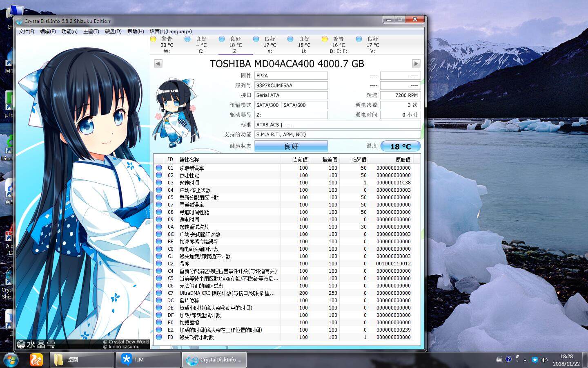Click status orb of DF 加载/卸载重试计数 row
Screen dimensions: 588x368
(159, 315)
